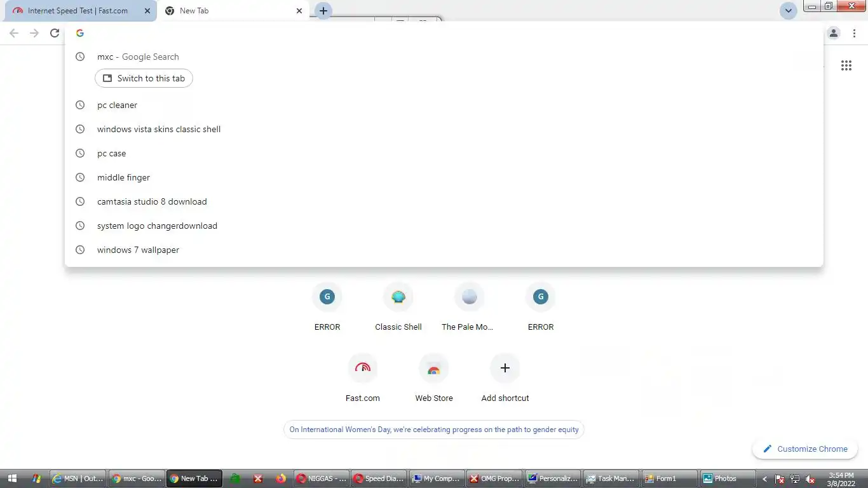Screen dimensions: 868x488
Task: Show hidden system tray icons arrow
Action: (765, 479)
